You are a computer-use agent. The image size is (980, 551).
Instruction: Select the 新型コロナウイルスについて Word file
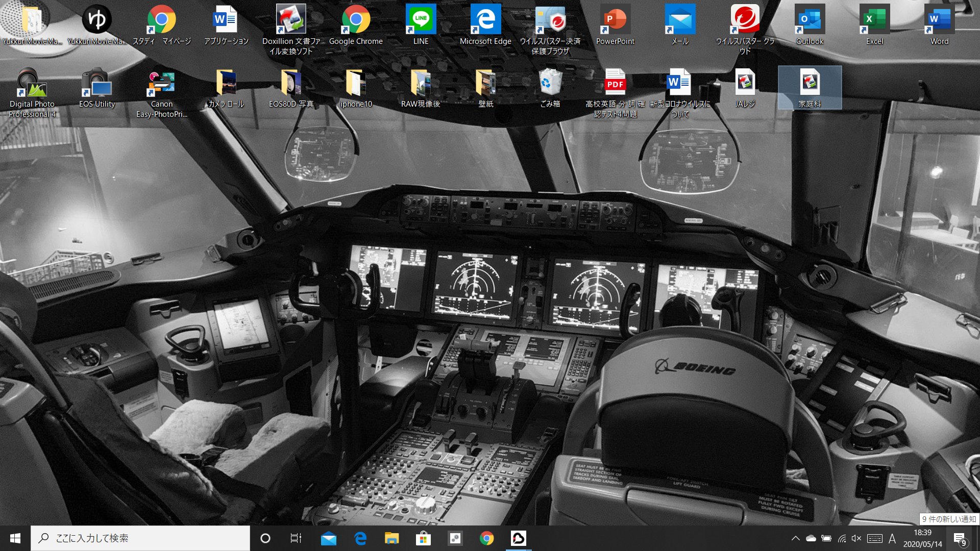pyautogui.click(x=680, y=92)
